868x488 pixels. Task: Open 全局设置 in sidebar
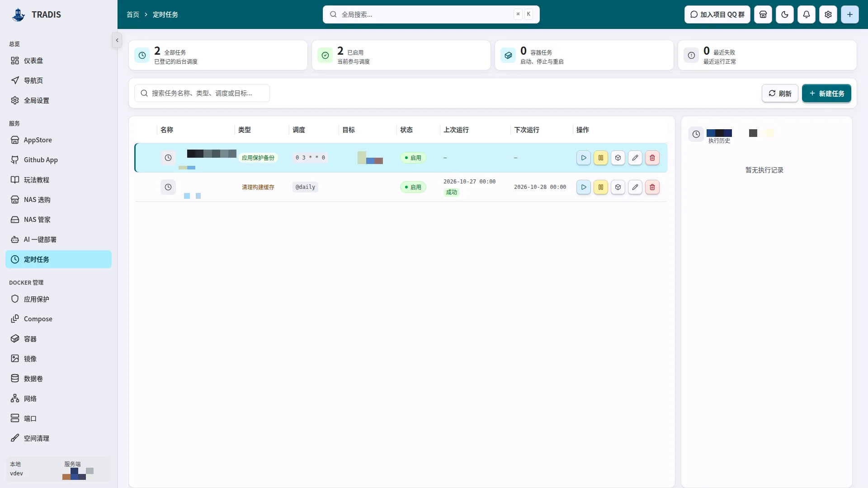(58, 100)
